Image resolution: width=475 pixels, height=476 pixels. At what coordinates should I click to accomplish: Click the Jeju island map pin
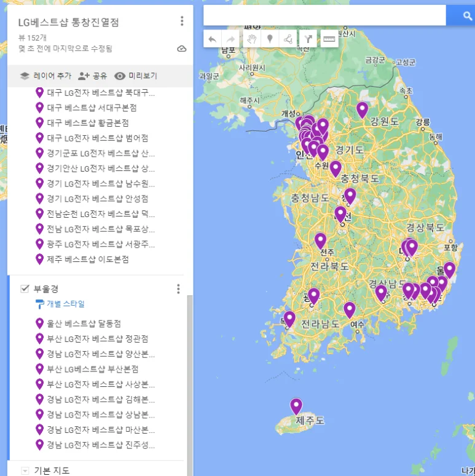click(296, 406)
